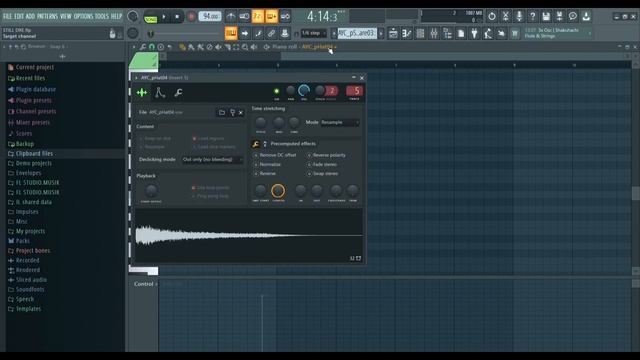Open the Declicking mode dropdown
This screenshot has height=360, width=640.
click(212, 160)
